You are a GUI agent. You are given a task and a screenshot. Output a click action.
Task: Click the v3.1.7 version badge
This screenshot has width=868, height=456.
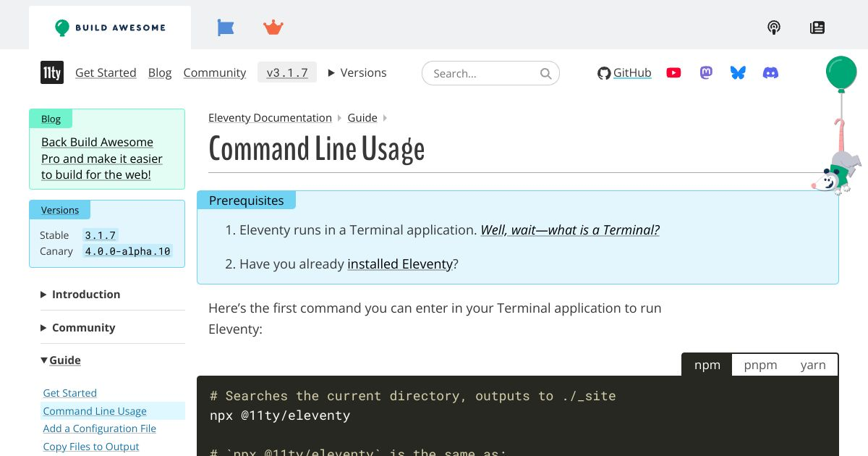pyautogui.click(x=287, y=72)
